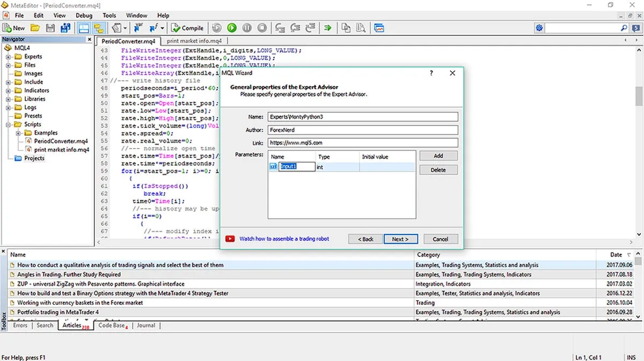Screen dimensions: 644x361
Task: Click the Pause debugging icon
Action: click(247, 28)
